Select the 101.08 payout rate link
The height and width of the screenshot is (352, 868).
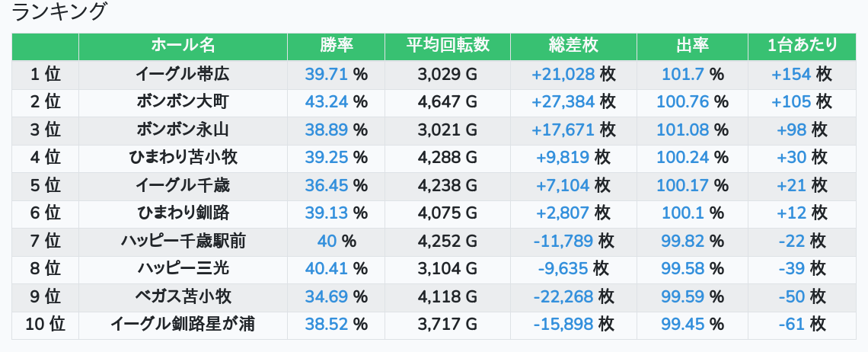(x=682, y=130)
